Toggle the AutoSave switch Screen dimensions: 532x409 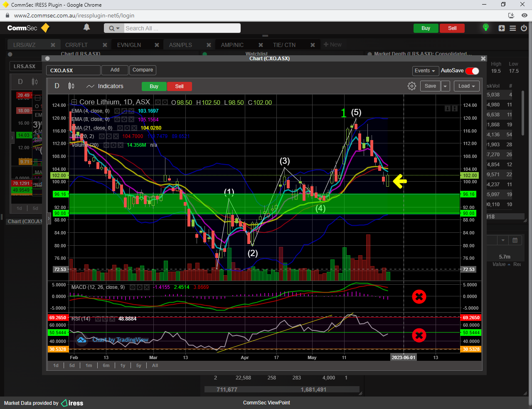(472, 71)
